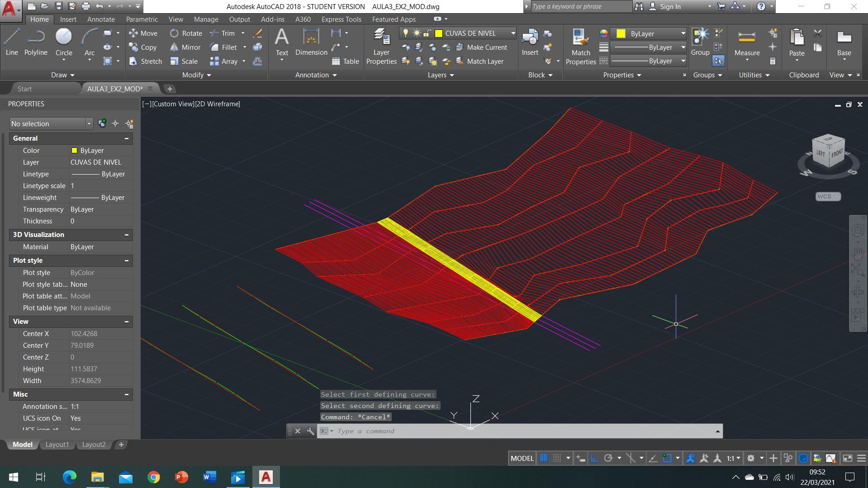Collapse the General properties section
Screen dimensions: 868x488
click(127, 138)
